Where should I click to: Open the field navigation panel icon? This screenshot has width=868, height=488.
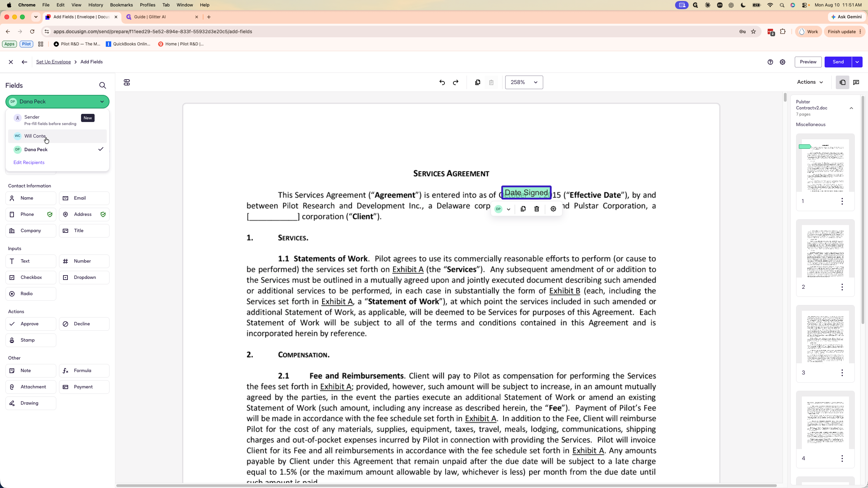point(127,82)
